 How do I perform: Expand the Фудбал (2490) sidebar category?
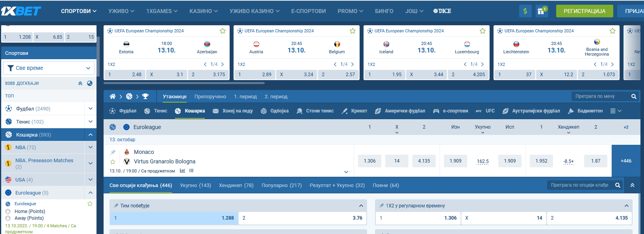91,109
